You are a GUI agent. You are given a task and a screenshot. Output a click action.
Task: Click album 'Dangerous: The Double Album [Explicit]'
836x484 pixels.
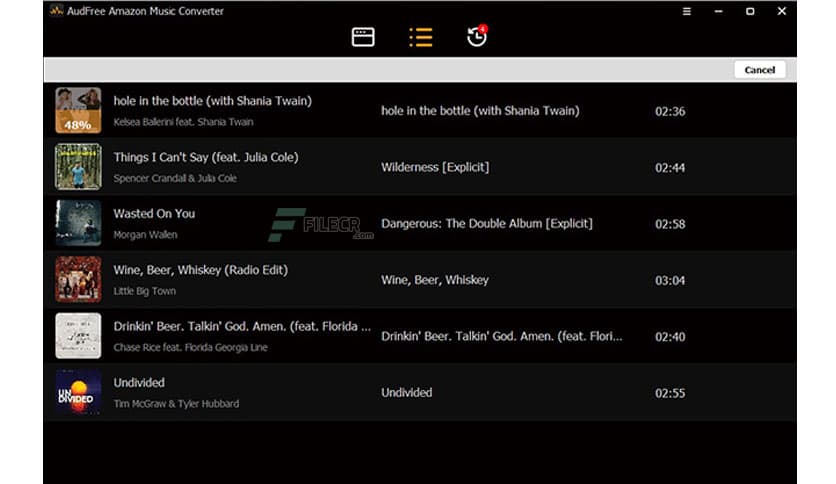tap(487, 224)
